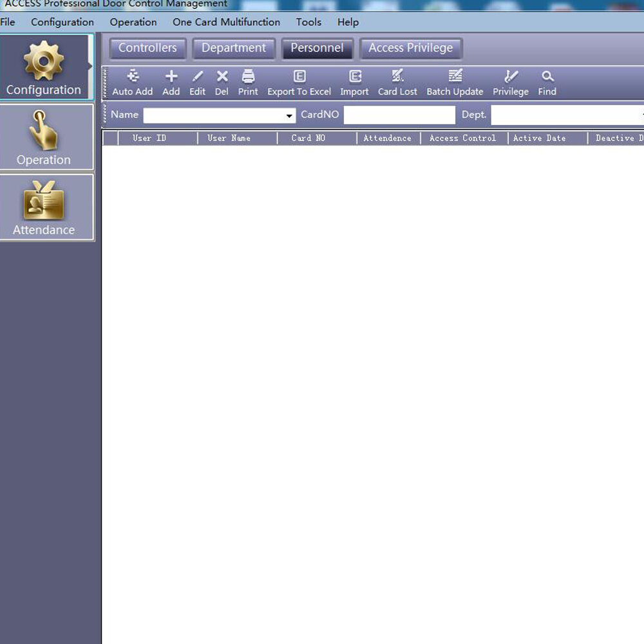The width and height of the screenshot is (644, 644).
Task: Click the Find magnifier icon
Action: point(547,77)
